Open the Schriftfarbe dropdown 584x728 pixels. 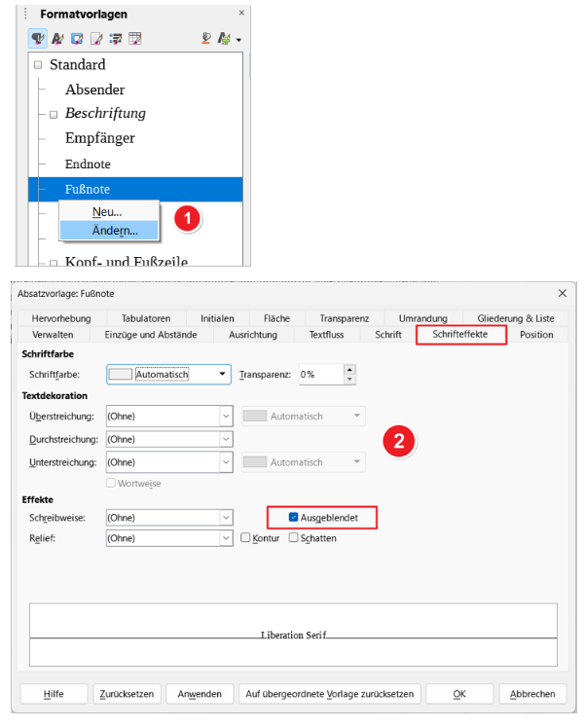click(x=223, y=374)
